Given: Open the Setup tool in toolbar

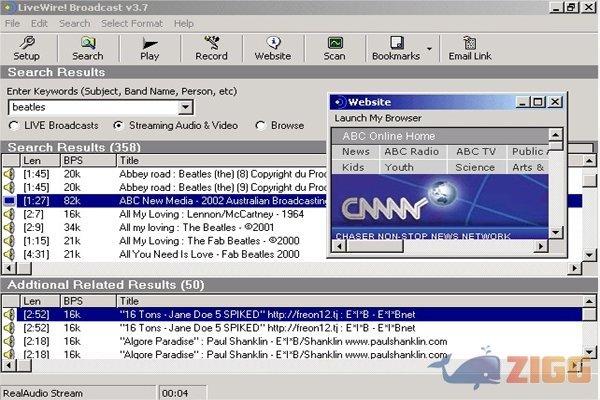Looking at the screenshot, I should click(27, 48).
